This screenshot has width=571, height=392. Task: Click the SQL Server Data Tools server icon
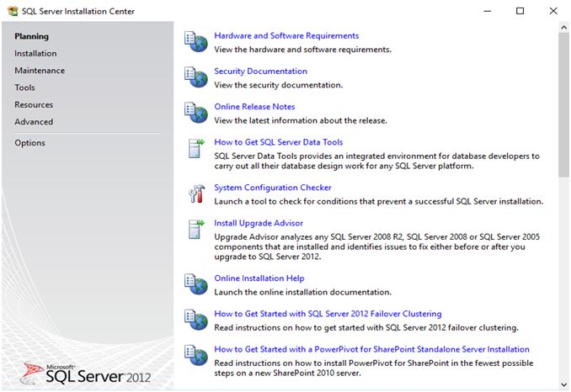point(196,148)
